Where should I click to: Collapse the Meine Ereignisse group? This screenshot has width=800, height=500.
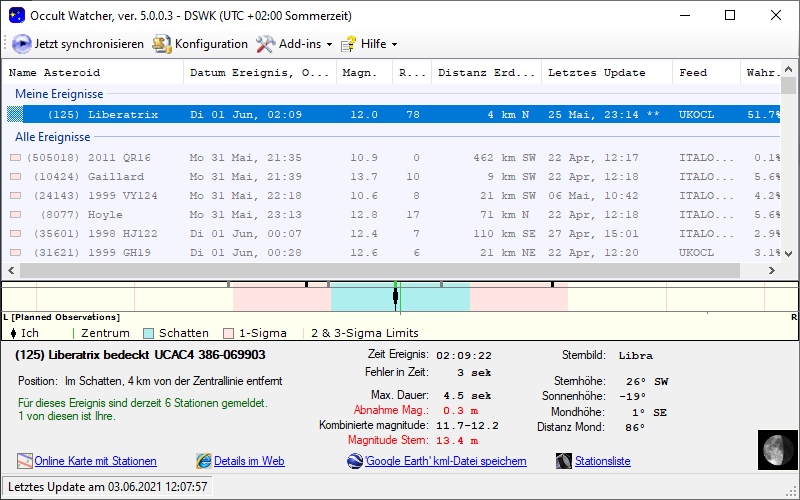pos(58,93)
